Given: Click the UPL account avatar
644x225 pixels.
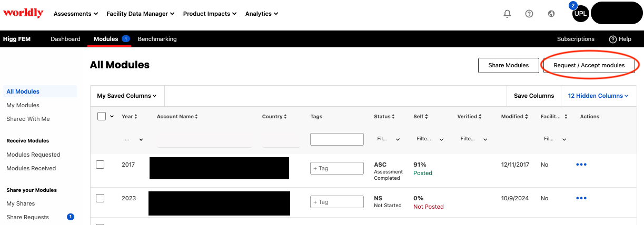Looking at the screenshot, I should [x=580, y=14].
